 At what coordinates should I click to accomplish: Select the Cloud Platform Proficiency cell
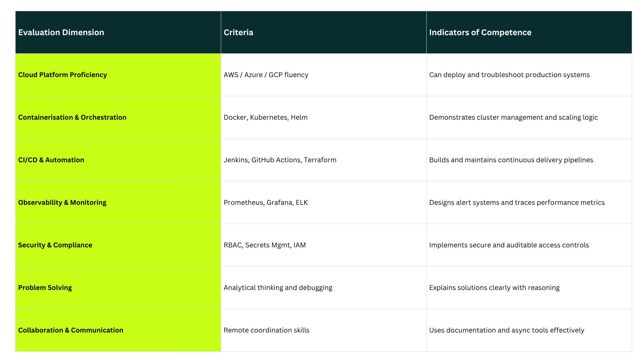point(62,75)
